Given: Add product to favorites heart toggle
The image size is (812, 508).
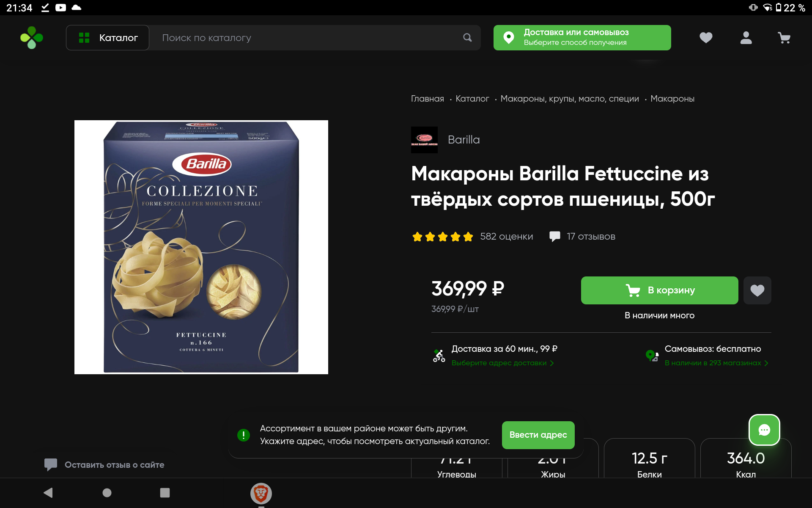Looking at the screenshot, I should (x=757, y=290).
